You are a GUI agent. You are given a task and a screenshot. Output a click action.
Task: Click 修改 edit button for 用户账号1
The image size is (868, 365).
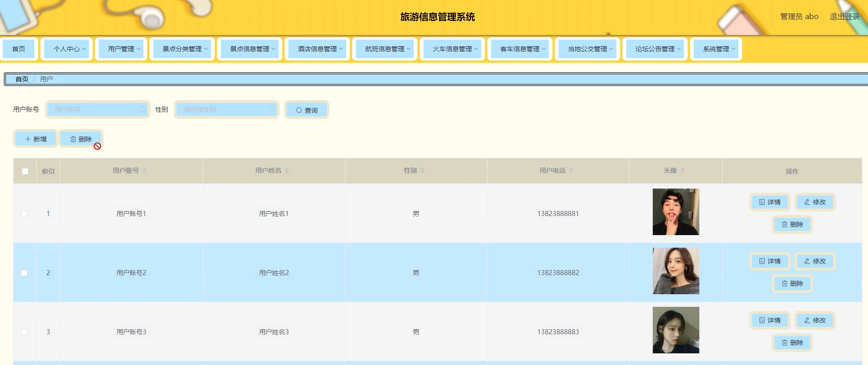(x=814, y=202)
